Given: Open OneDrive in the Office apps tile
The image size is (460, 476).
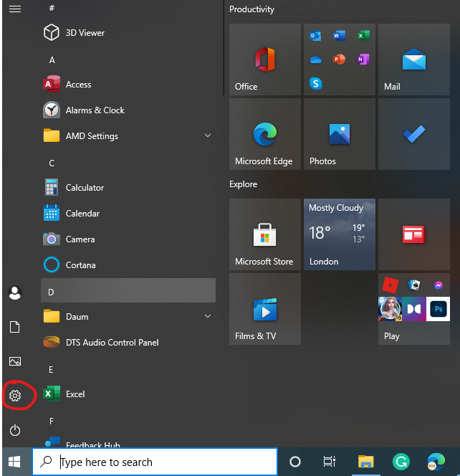Looking at the screenshot, I should (x=315, y=59).
